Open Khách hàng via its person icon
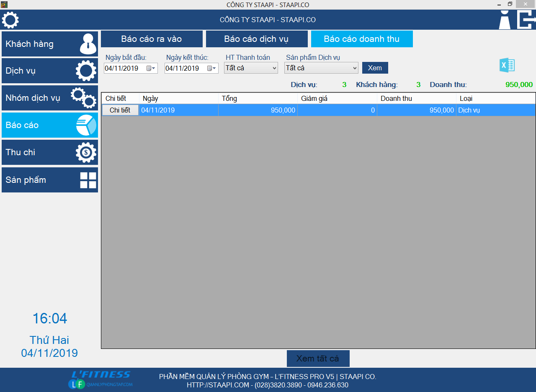Screen dimensions: 536x392 pyautogui.click(x=88, y=44)
